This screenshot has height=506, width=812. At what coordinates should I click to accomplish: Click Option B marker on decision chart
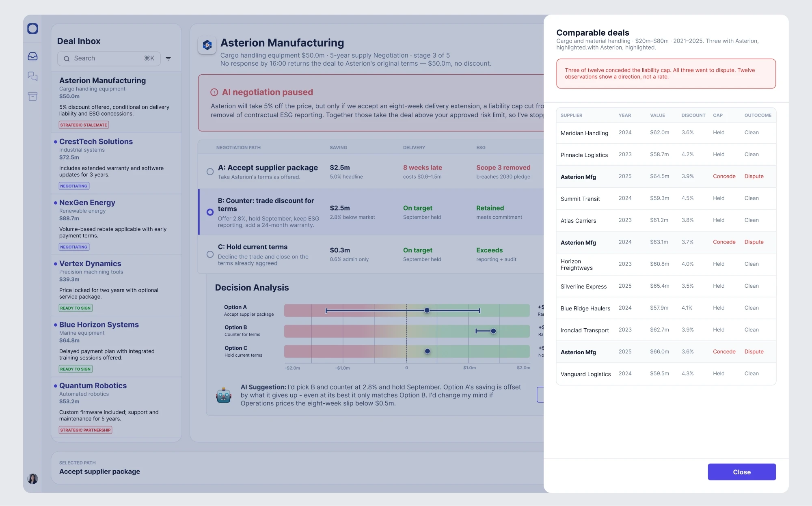pos(493,331)
